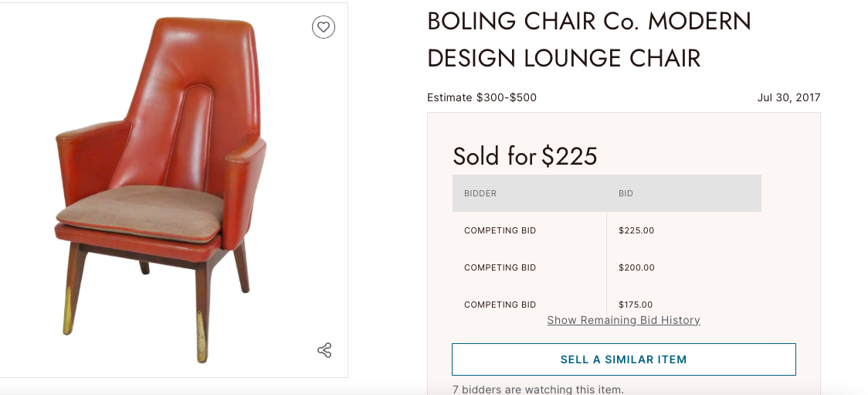Click the Competing Bid label beside $200.00
The image size is (868, 395).
[x=500, y=267]
